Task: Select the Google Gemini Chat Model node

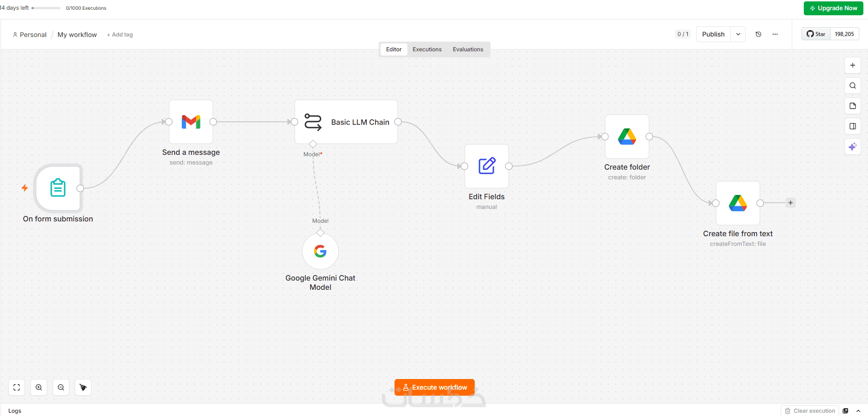Action: coord(320,251)
